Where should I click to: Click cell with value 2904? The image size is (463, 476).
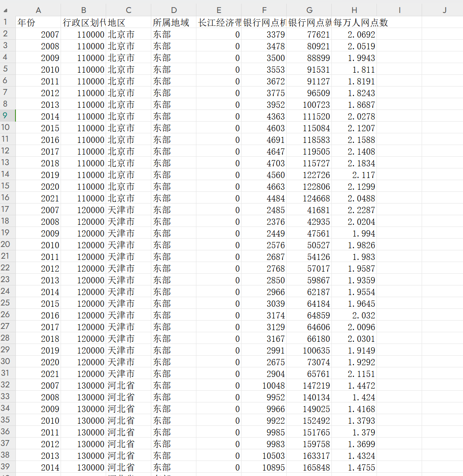click(x=264, y=374)
